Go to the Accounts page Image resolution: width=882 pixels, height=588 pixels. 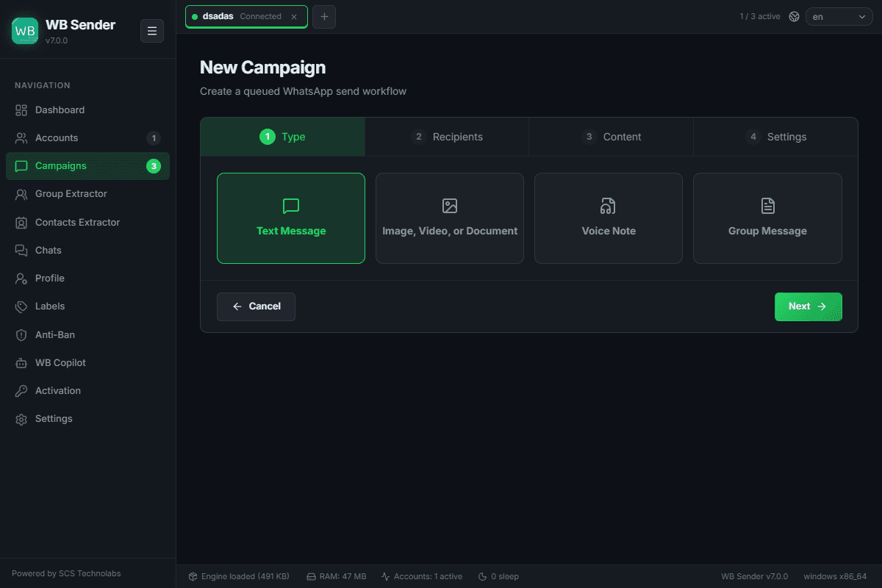point(87,138)
